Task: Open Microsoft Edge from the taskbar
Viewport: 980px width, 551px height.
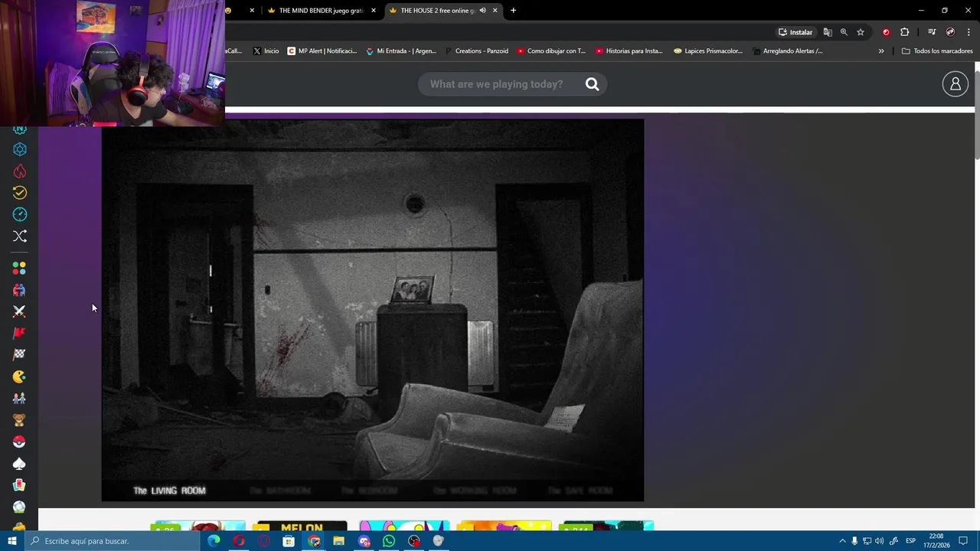Action: 214,541
